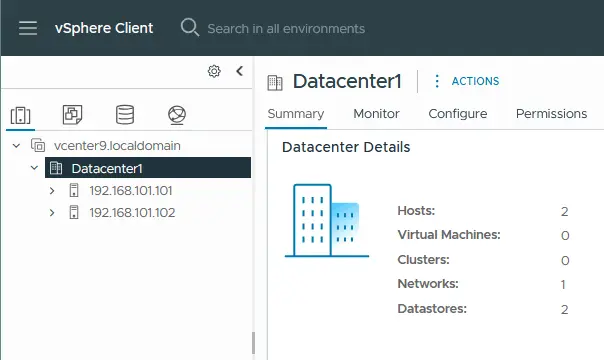Expand host 192.168.101.102 node
The width and height of the screenshot is (604, 360).
click(52, 213)
